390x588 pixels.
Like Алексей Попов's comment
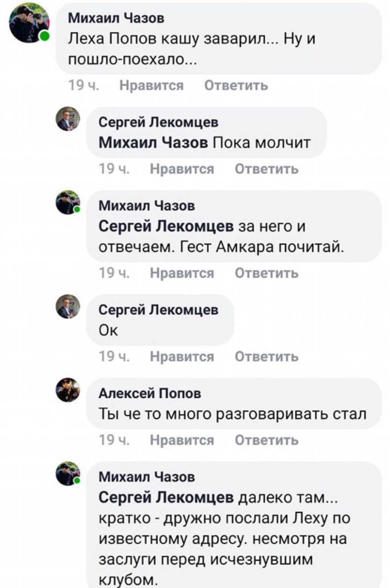click(x=182, y=440)
